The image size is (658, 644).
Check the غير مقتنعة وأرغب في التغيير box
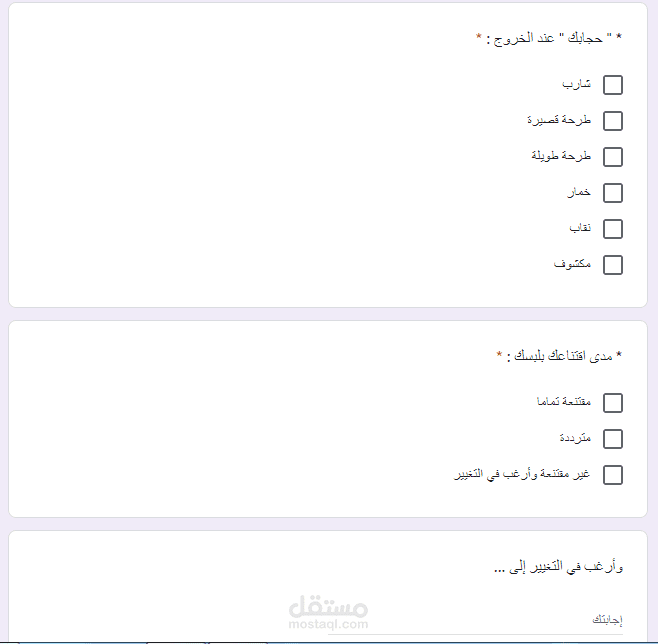613,475
